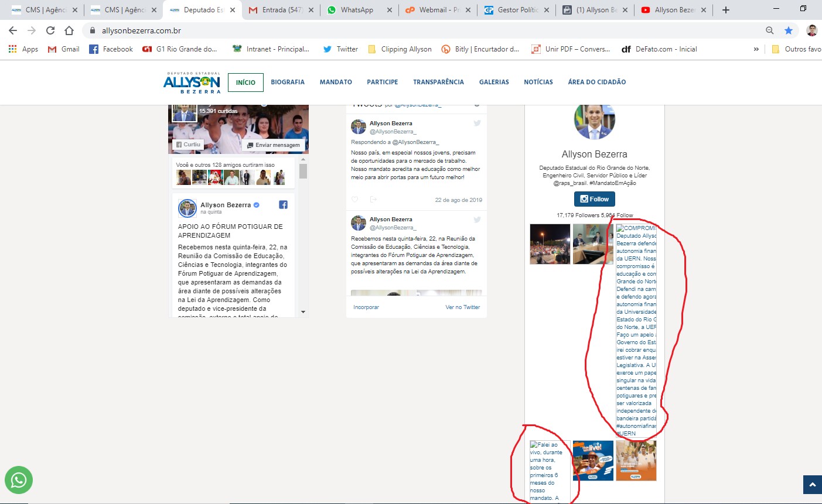The height and width of the screenshot is (504, 822).
Task: Open the floating WhatsApp chat button
Action: 19,480
